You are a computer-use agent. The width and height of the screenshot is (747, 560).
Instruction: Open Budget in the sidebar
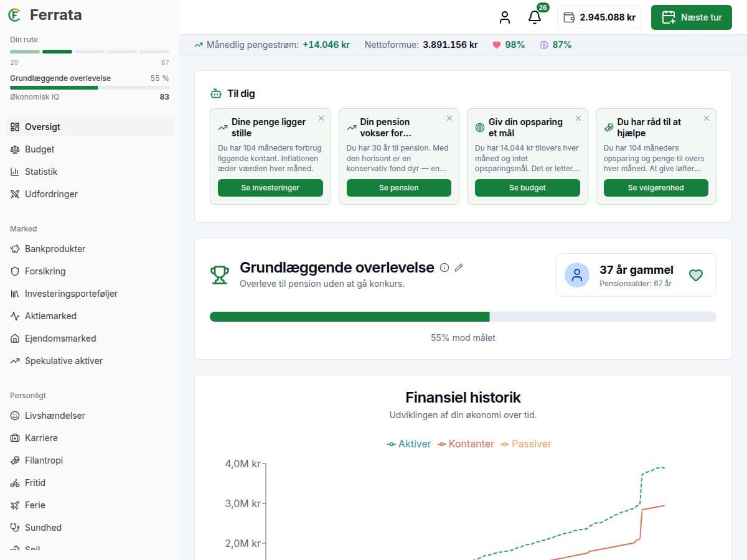tap(90, 149)
